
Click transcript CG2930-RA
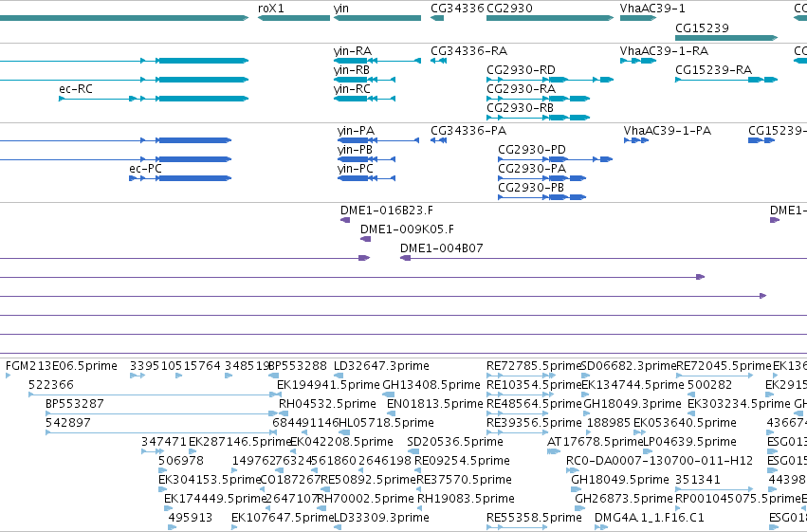(538, 99)
